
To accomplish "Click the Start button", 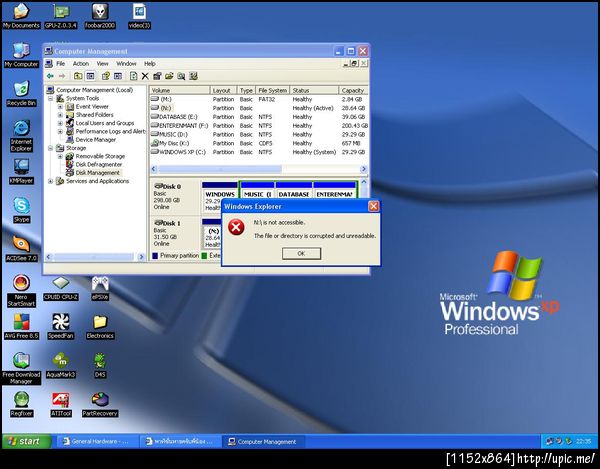I will pyautogui.click(x=26, y=441).
